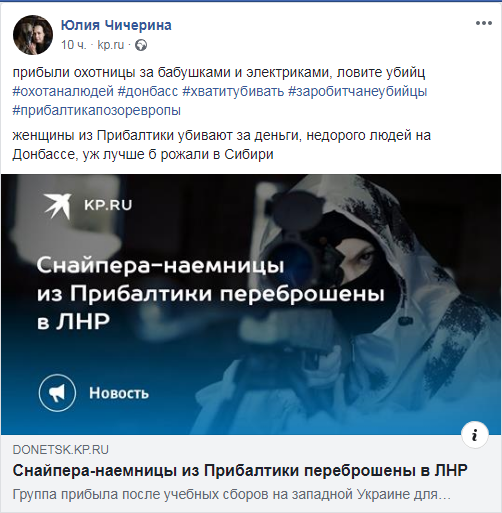Click the kp.ru source link by timestamp

(110, 45)
